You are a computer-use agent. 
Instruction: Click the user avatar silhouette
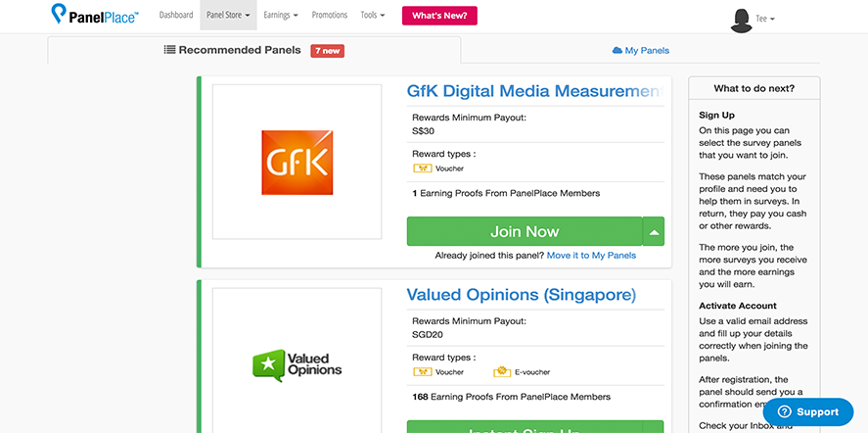741,21
